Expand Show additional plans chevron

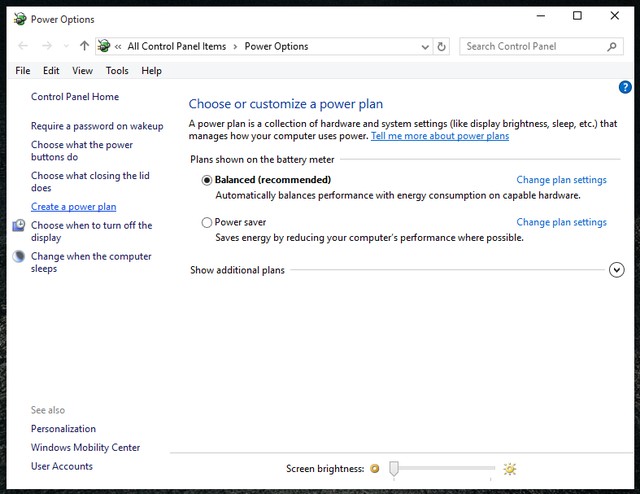point(617,270)
